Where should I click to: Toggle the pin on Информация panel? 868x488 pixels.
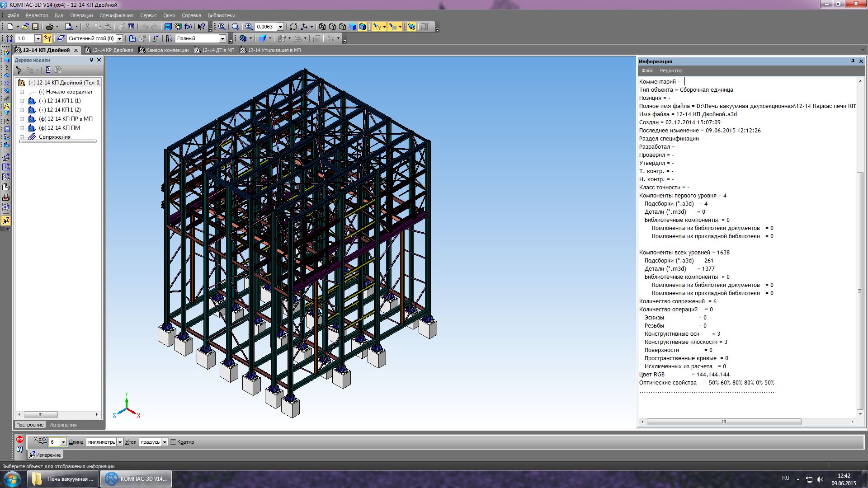(x=853, y=61)
